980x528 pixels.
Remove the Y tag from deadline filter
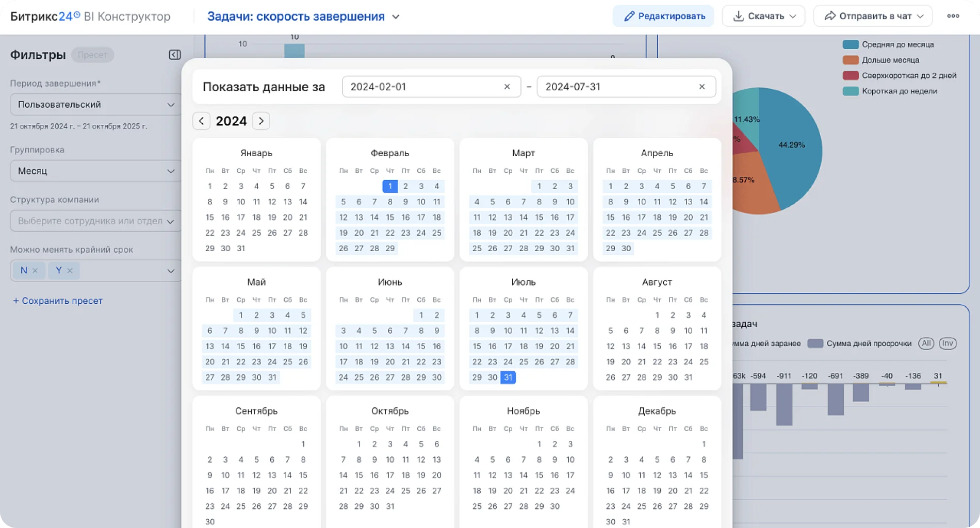click(70, 271)
